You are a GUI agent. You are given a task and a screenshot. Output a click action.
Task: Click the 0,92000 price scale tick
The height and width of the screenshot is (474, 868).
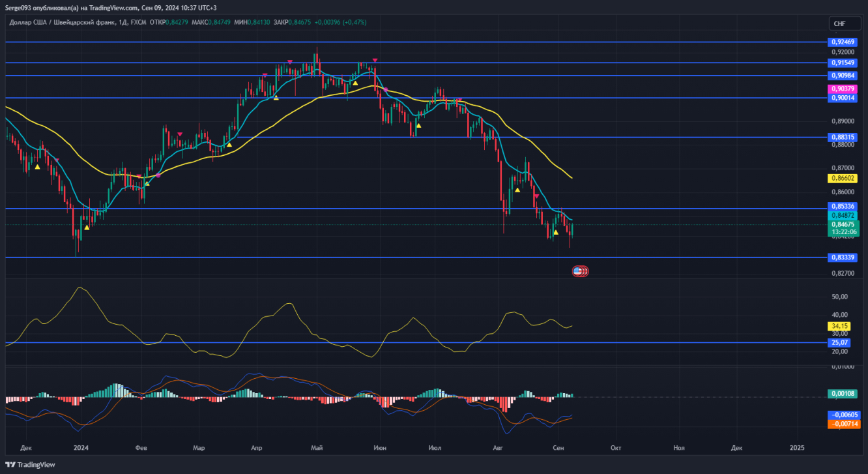843,52
